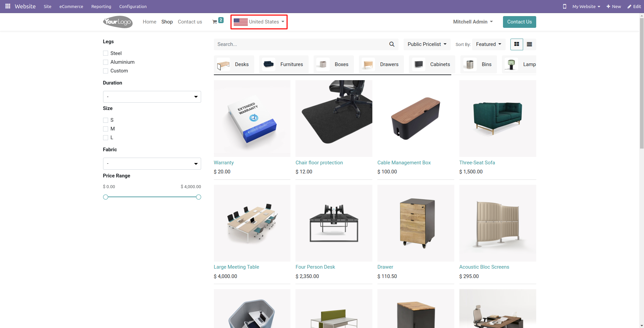Screen dimensions: 644x328
Task: Open the Large Meeting Table link
Action: pyautogui.click(x=236, y=267)
